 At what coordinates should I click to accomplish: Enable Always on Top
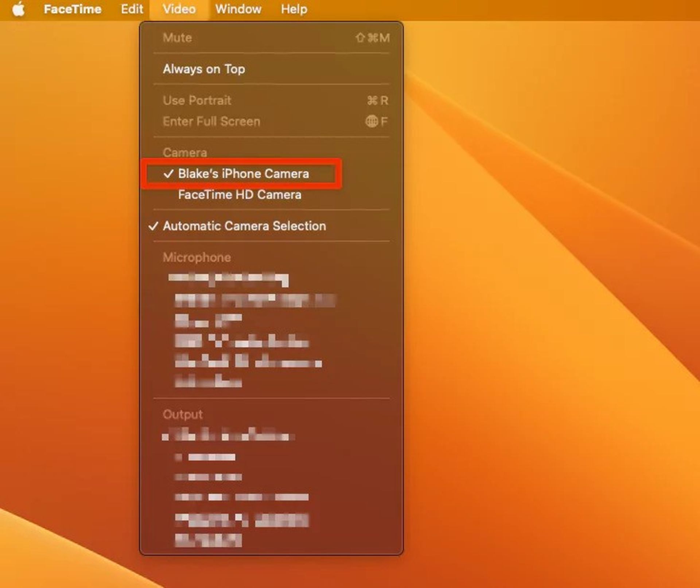[271, 69]
